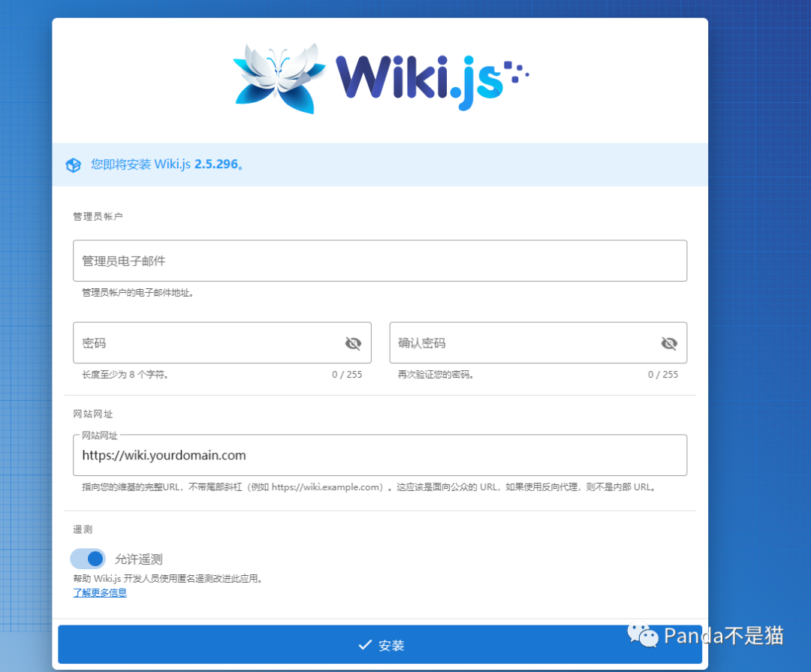Click the 遥测 section heading
Screen dimensions: 811x672
click(83, 529)
